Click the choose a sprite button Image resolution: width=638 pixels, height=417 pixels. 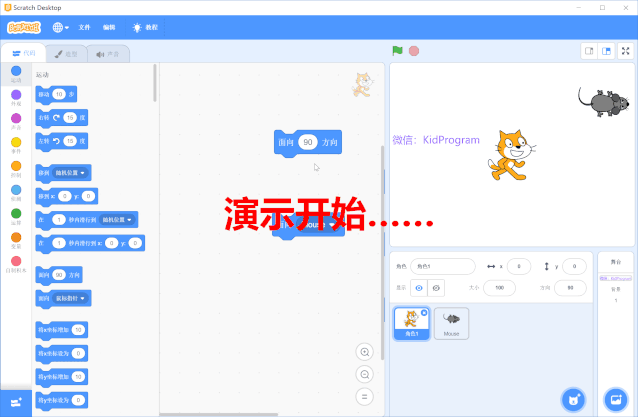(572, 399)
